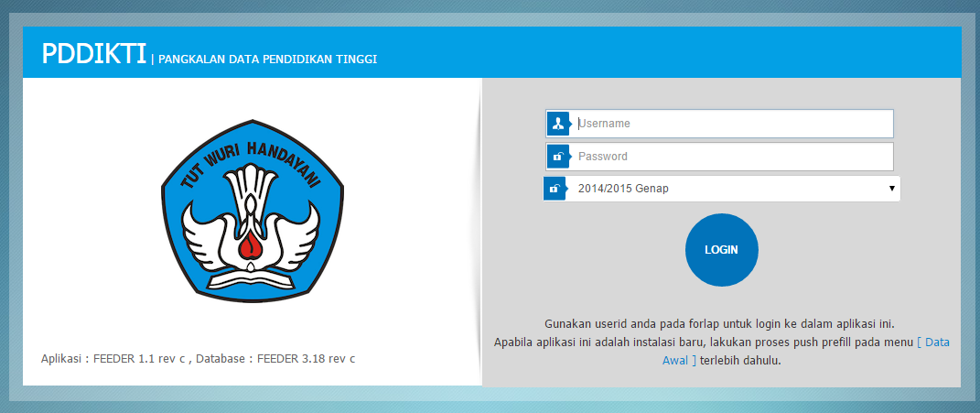
Task: Click the lock icon beside Password field
Action: tap(557, 157)
